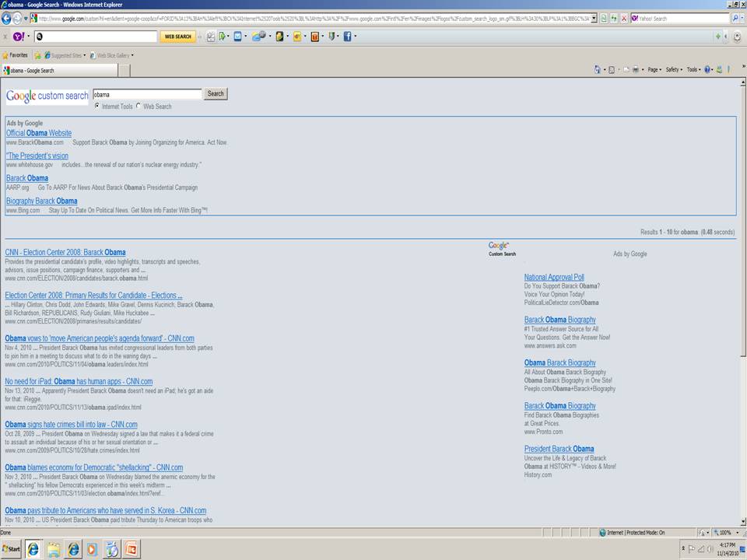This screenshot has height=560, width=747.
Task: Click the Google custom search query field
Action: pos(148,94)
